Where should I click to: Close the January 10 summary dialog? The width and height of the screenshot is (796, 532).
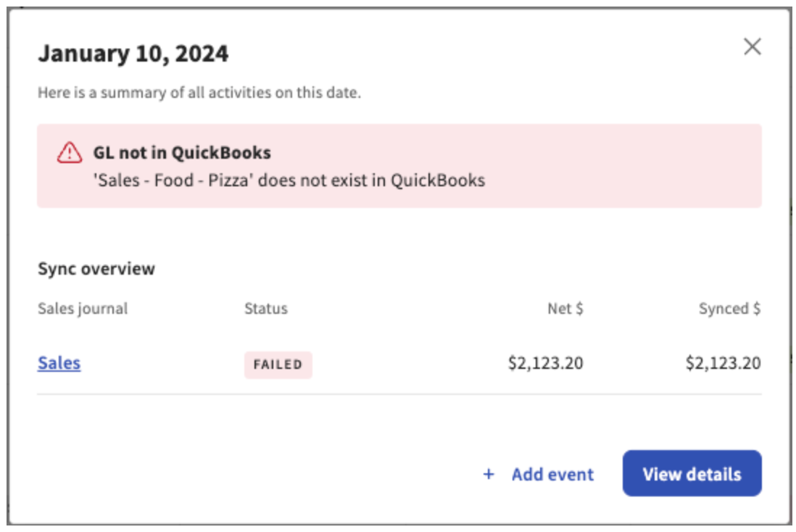752,47
